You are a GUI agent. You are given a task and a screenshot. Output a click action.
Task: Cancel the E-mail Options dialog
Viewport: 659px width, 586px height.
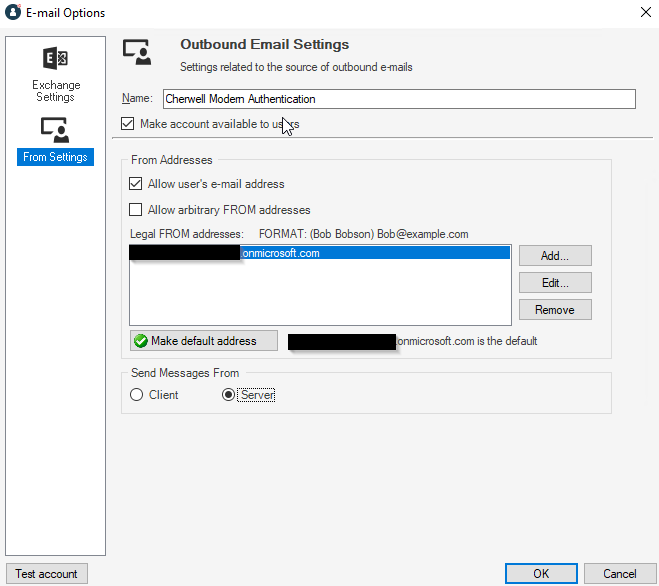pos(619,574)
